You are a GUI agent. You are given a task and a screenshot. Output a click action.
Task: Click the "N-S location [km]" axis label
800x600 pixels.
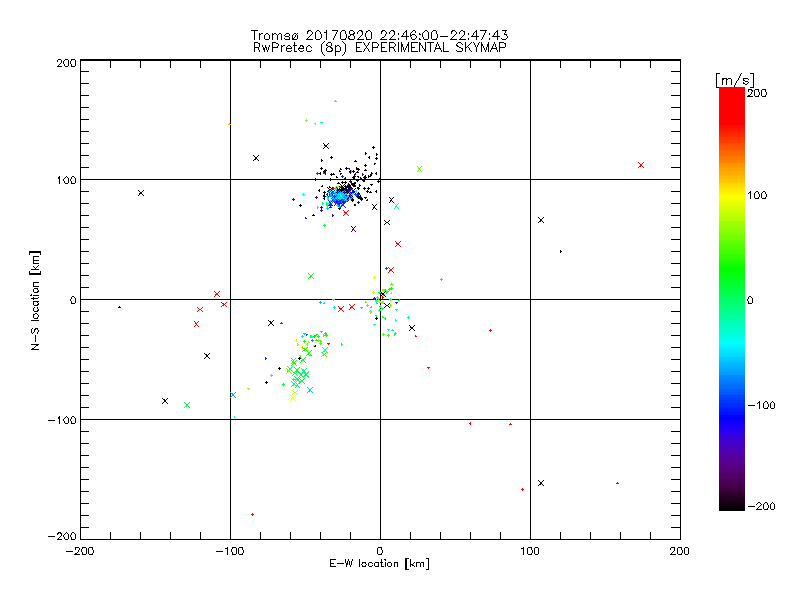click(x=35, y=301)
